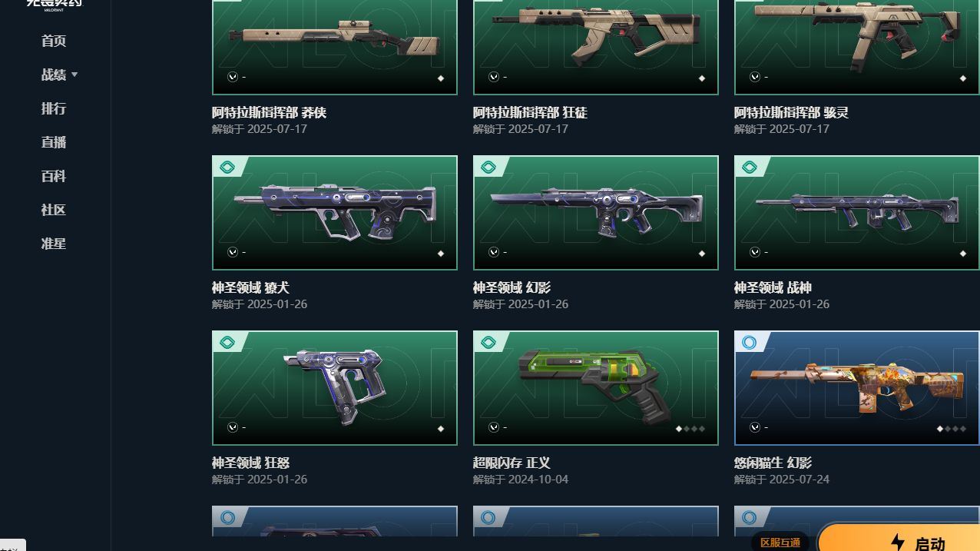Click the rarity tier icon on 神圣领域 獠犬 card
This screenshot has width=980, height=551.
[x=227, y=167]
